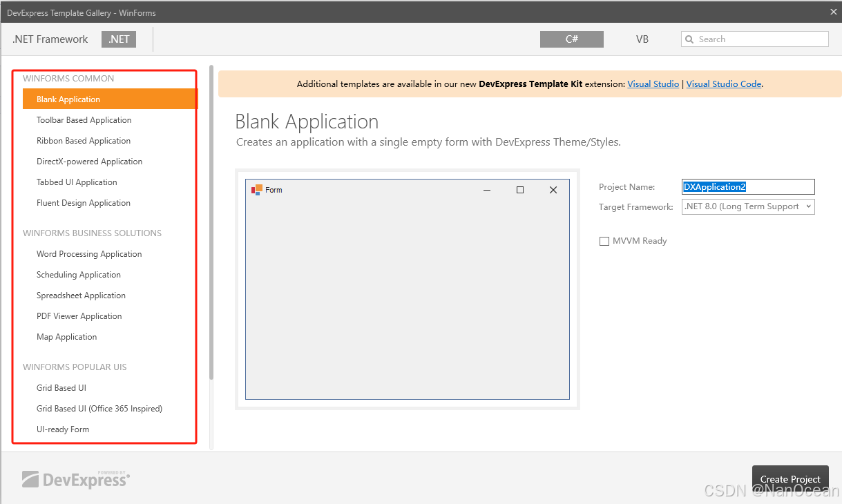
Task: Select the .NET Framework tab
Action: click(50, 39)
